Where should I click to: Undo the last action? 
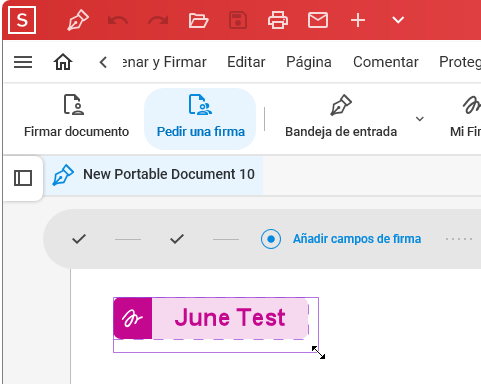click(x=118, y=21)
